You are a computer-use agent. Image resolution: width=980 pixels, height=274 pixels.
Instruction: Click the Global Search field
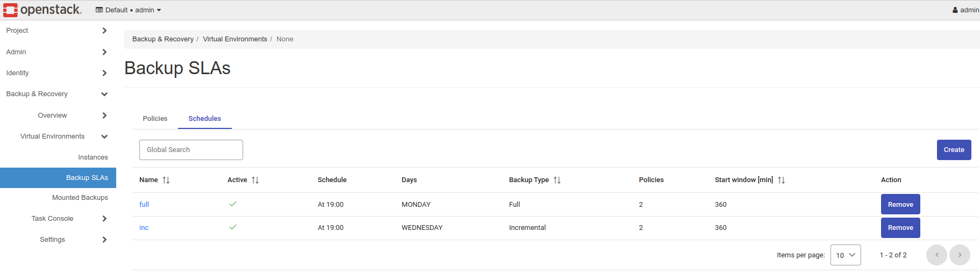tap(191, 150)
